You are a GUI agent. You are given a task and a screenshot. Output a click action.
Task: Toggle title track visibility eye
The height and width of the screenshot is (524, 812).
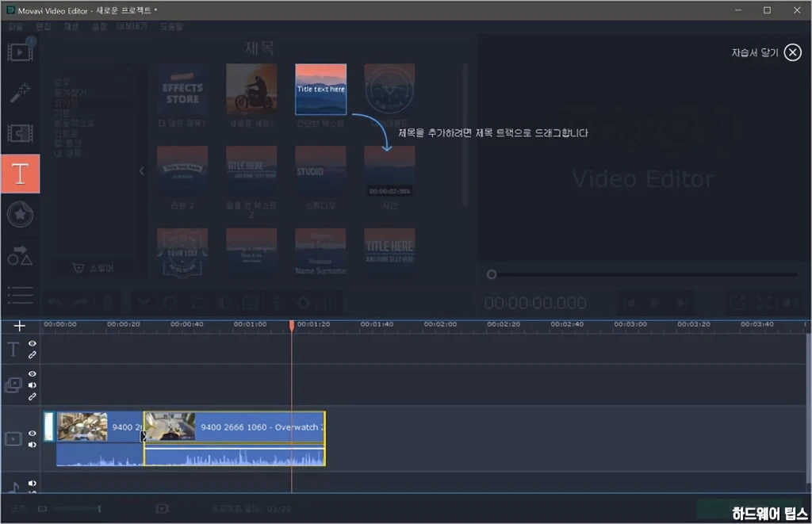point(32,344)
